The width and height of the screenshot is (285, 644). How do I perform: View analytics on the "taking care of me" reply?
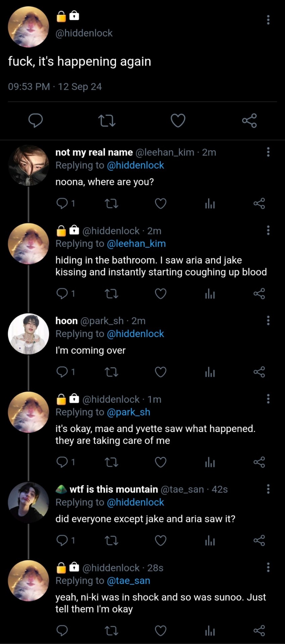tap(210, 462)
